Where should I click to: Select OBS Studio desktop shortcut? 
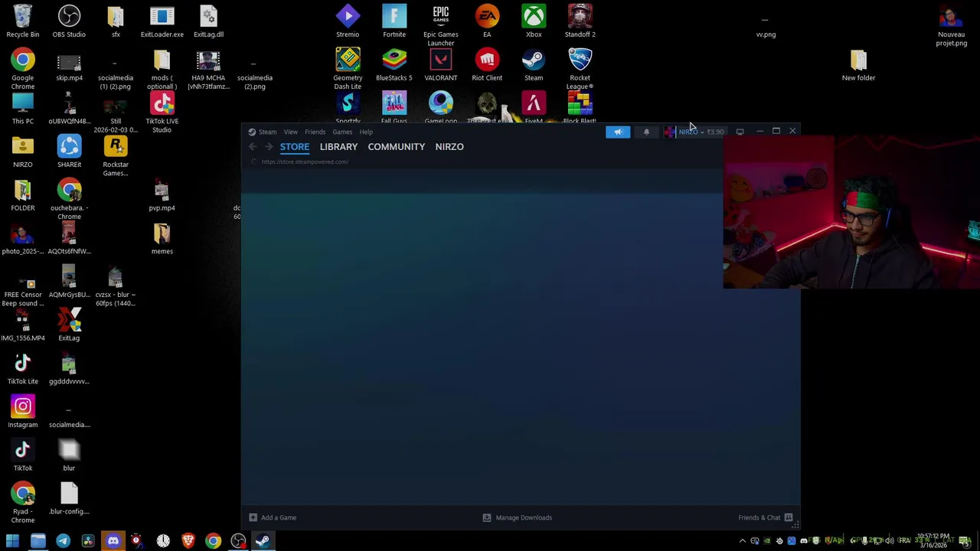(x=69, y=21)
